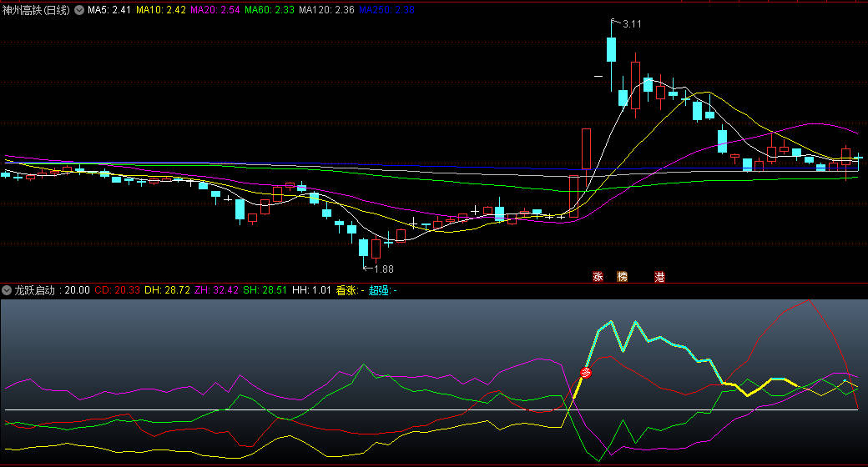The height and width of the screenshot is (467, 868).
Task: Click the magenta MA20 label
Action: 215,10
